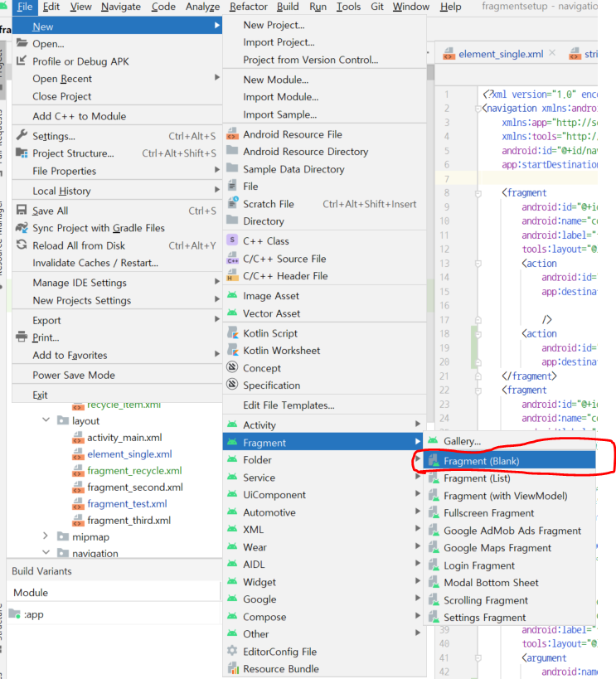
Task: Click the Save All floppy disk icon
Action: [x=22, y=210]
